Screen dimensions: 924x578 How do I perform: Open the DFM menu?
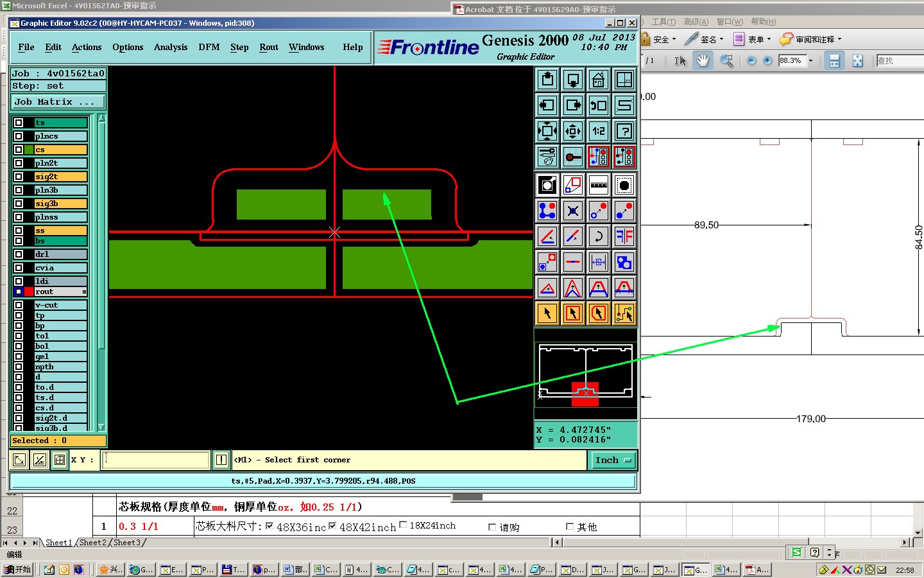209,47
